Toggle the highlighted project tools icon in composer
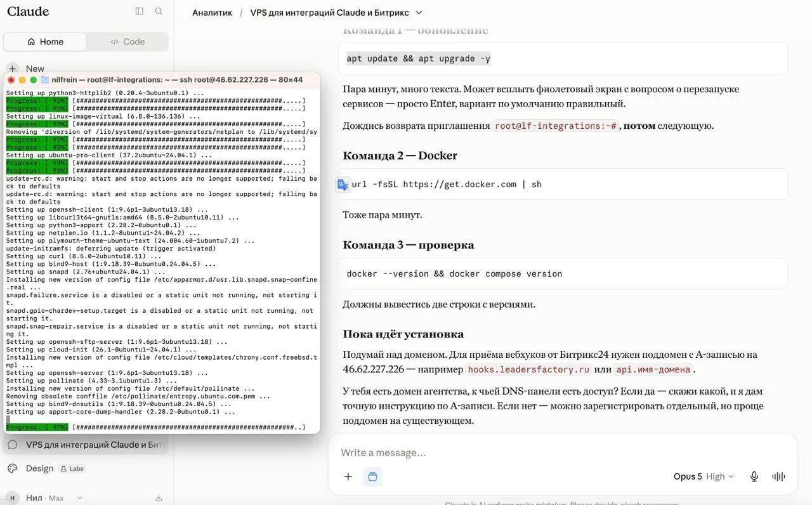This screenshot has height=505, width=812. (372, 476)
